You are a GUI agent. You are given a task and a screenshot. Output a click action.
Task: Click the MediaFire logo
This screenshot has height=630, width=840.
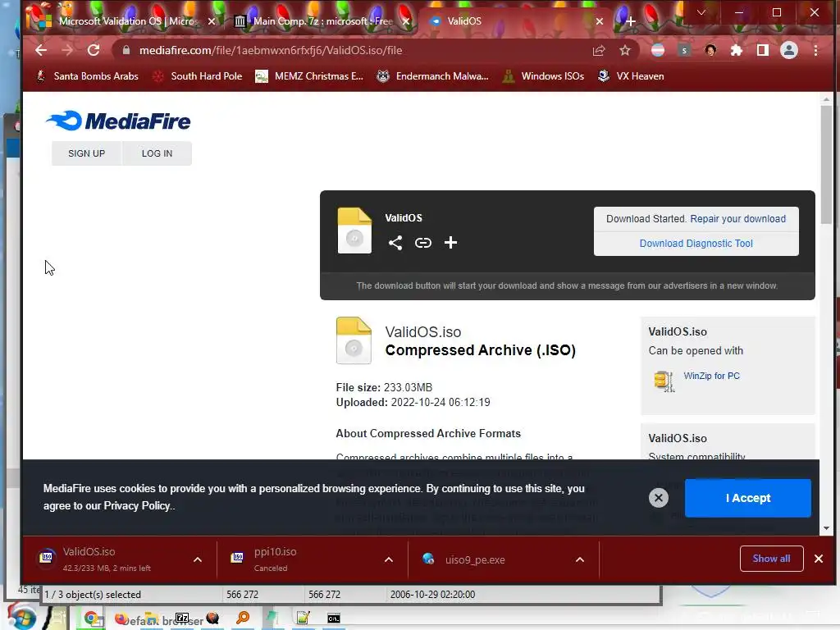coord(118,121)
